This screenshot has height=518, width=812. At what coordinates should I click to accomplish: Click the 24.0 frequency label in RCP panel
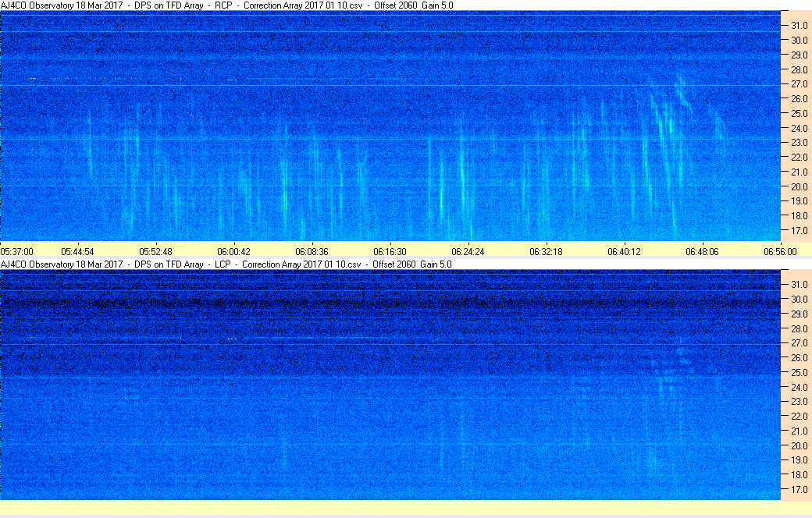point(799,129)
